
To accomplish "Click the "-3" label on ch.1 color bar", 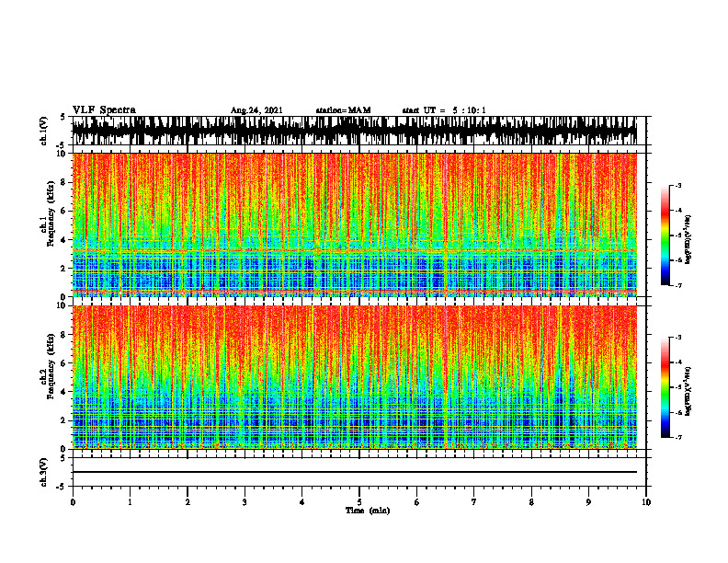I will (x=678, y=185).
